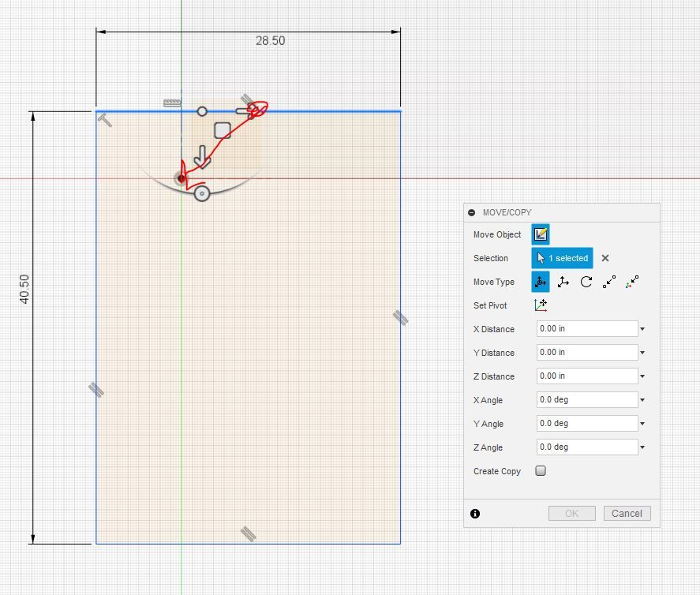
Task: Select the parallel constraint icon on bottom edge
Action: pyautogui.click(x=249, y=534)
